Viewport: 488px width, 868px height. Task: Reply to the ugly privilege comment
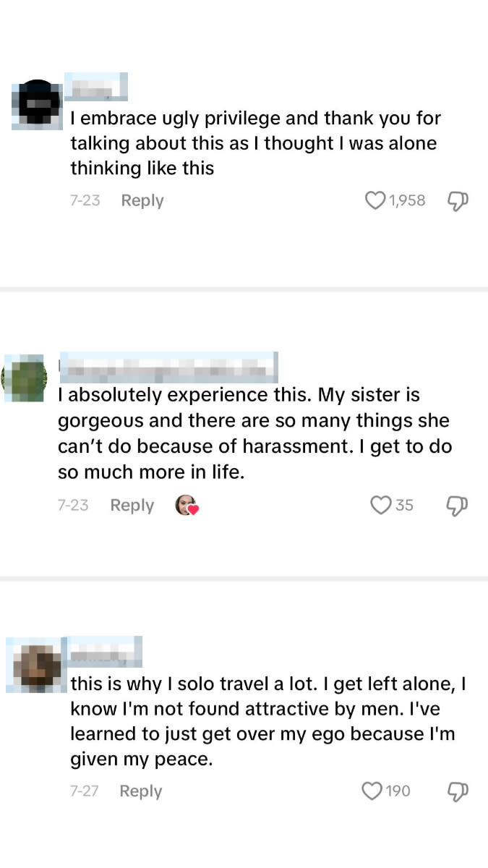tap(142, 200)
